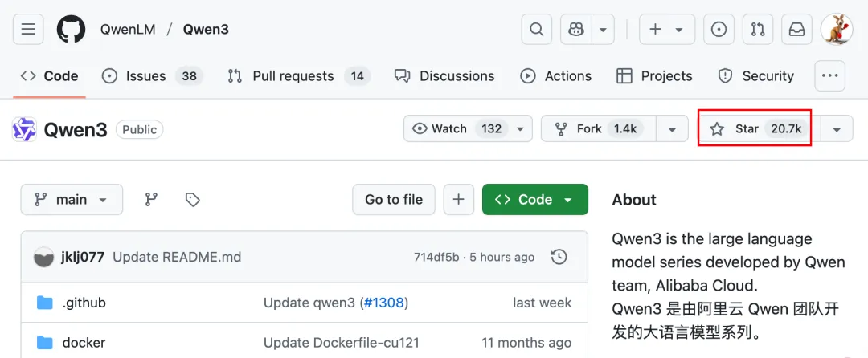The width and height of the screenshot is (868, 358).
Task: Click the Qwen3 repository title
Action: [76, 130]
